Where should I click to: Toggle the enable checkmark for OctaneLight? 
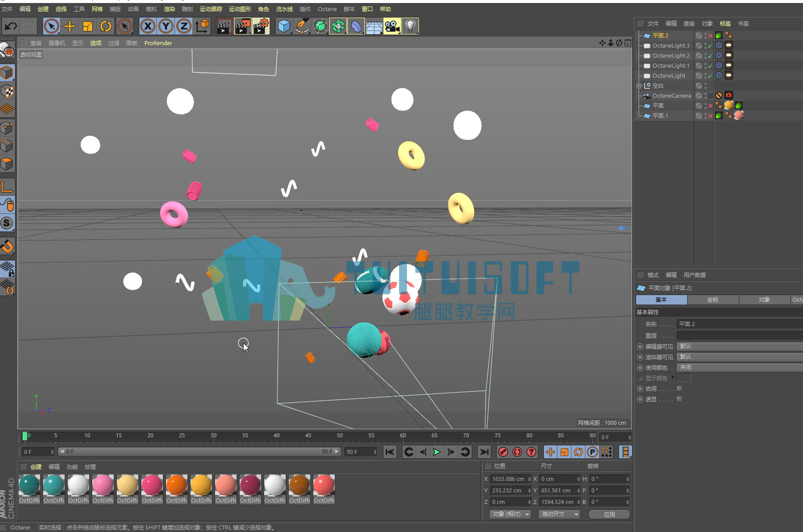pyautogui.click(x=710, y=76)
